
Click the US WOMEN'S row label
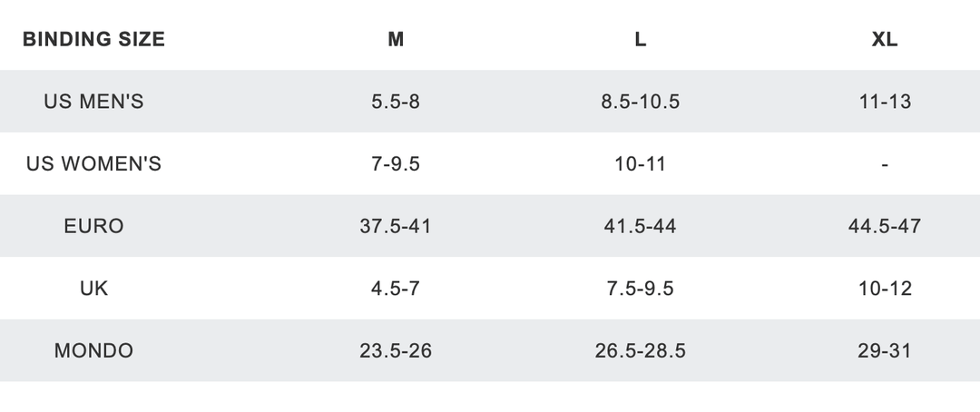93,164
